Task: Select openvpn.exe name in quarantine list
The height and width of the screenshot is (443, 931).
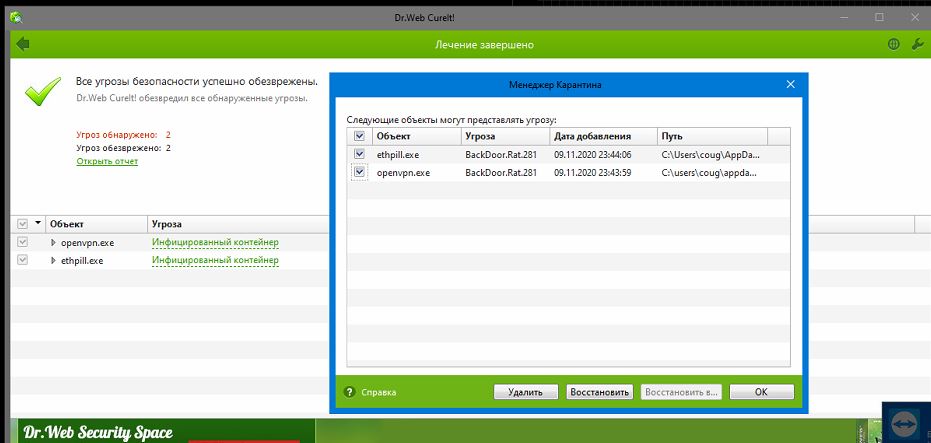Action: [403, 173]
